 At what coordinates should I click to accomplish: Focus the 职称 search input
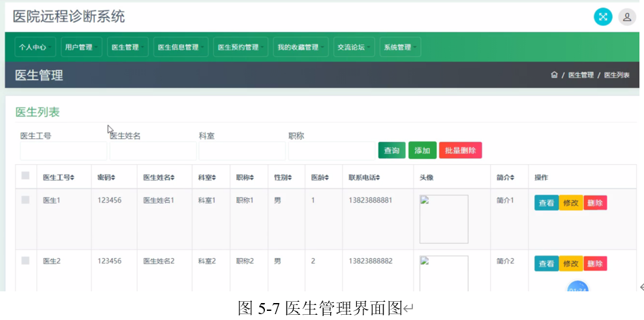pos(332,151)
